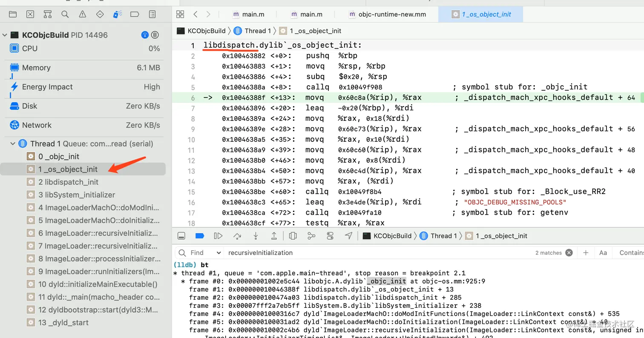644x338 pixels.
Task: Open the Memory gauge report
Action: pos(86,68)
